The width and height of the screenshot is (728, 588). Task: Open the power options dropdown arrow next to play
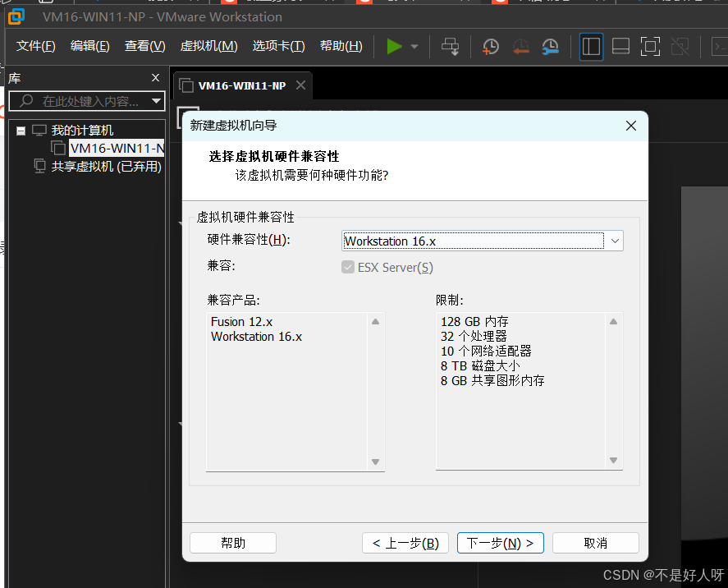(x=414, y=47)
